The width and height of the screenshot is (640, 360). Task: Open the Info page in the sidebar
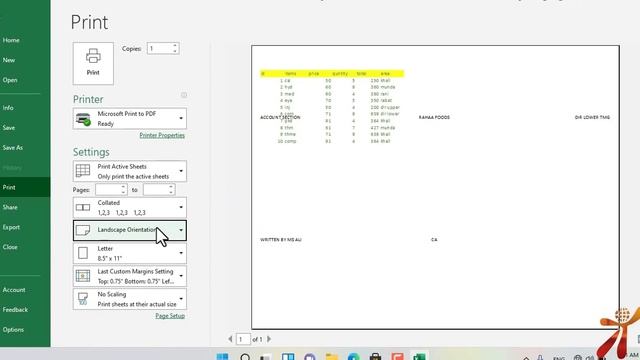coord(8,108)
